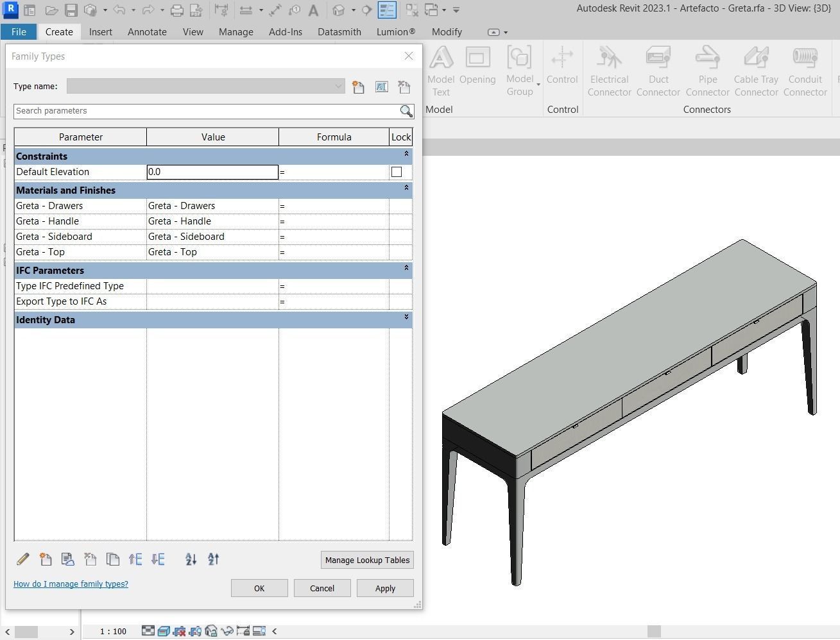The image size is (840, 640).
Task: Click the Delete Type icon beside Type name
Action: (x=404, y=87)
